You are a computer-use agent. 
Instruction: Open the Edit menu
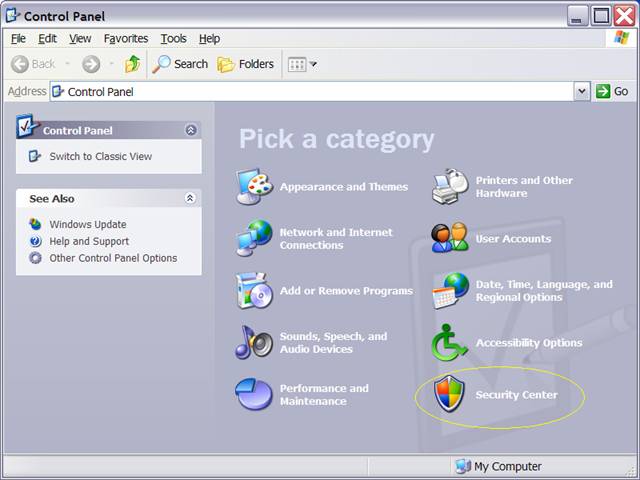pos(47,38)
